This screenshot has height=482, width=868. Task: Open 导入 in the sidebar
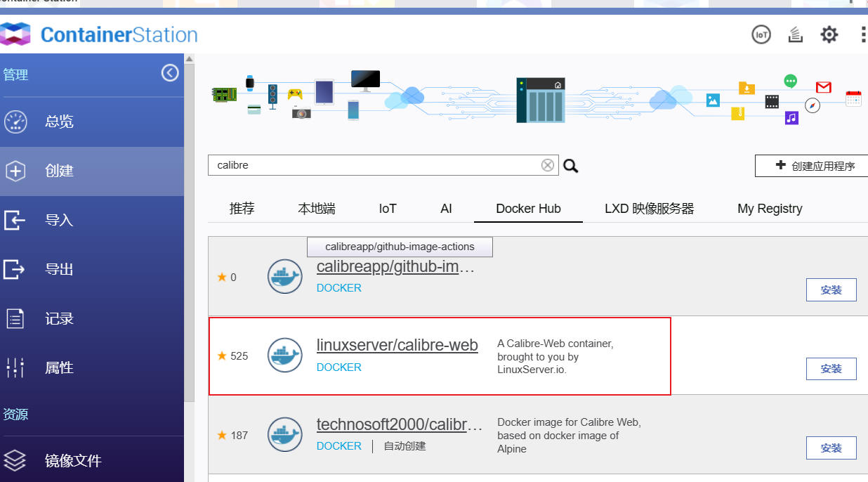point(92,220)
